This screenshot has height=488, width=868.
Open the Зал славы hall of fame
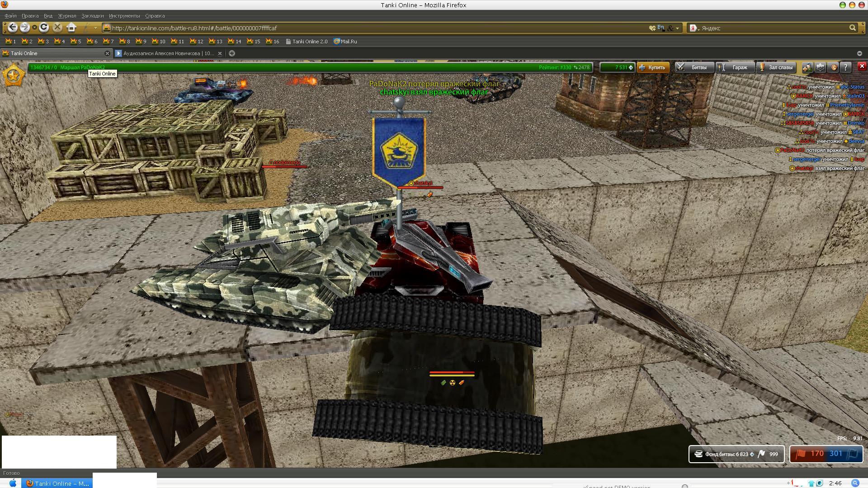pos(776,67)
